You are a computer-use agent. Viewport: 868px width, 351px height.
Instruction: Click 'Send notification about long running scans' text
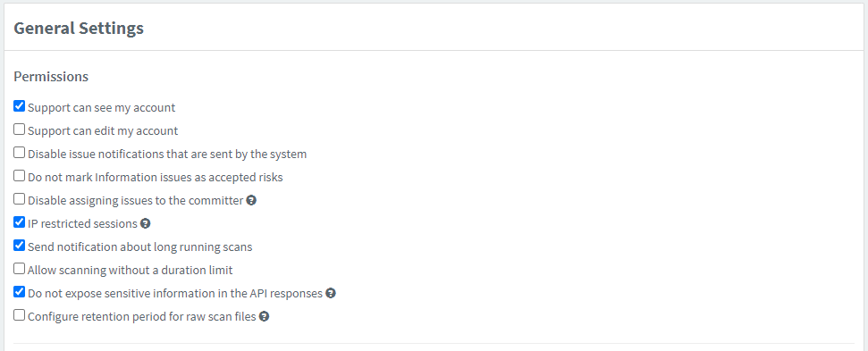pyautogui.click(x=140, y=247)
